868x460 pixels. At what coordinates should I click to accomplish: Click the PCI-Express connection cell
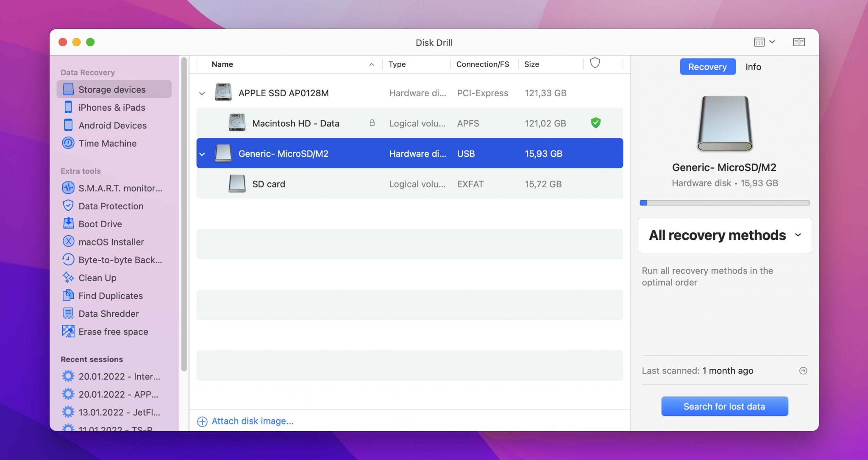(x=482, y=93)
